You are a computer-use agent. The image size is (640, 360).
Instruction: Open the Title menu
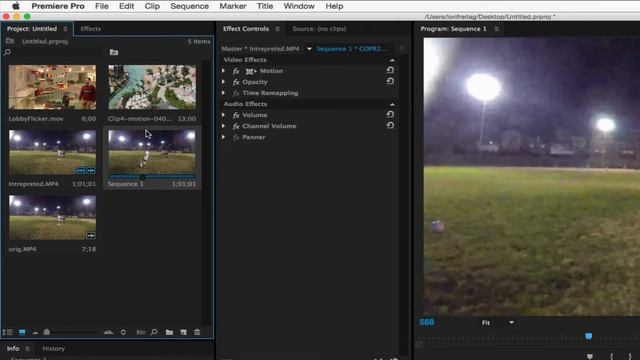tap(265, 6)
